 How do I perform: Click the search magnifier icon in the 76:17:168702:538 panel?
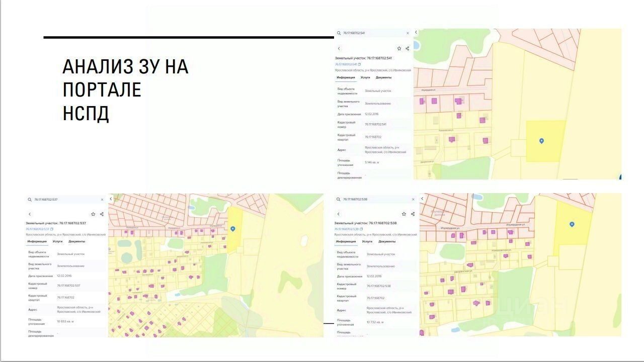(339, 199)
